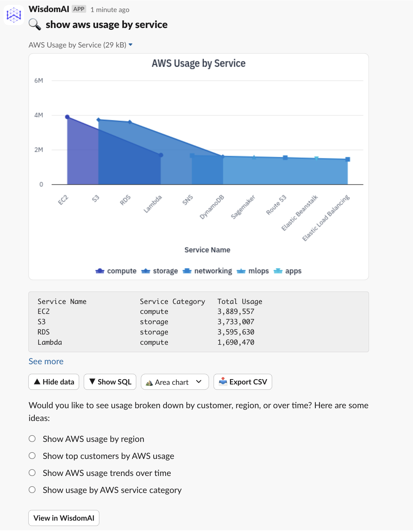Click the WisdomAI app avatar
Screen dimensions: 413x532
pyautogui.click(x=13, y=14)
